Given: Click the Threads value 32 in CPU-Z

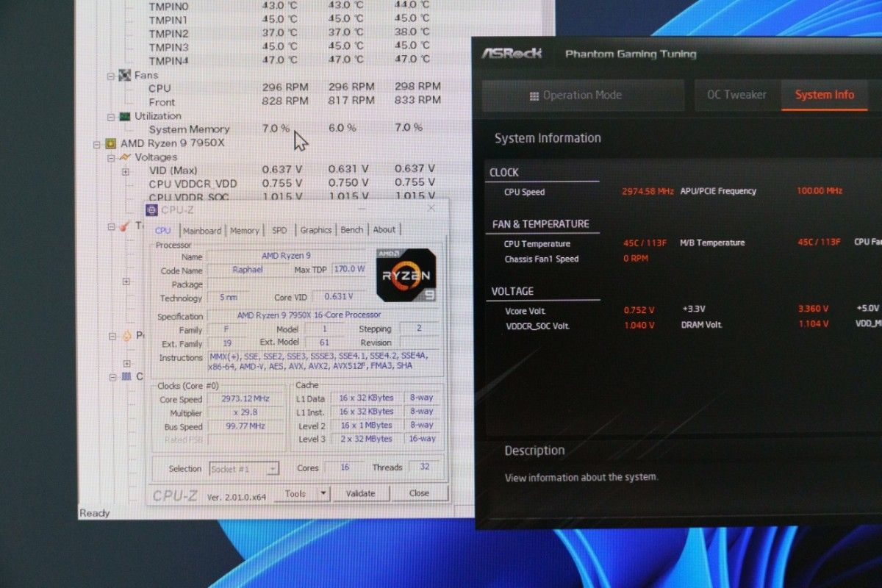Looking at the screenshot, I should click(424, 467).
